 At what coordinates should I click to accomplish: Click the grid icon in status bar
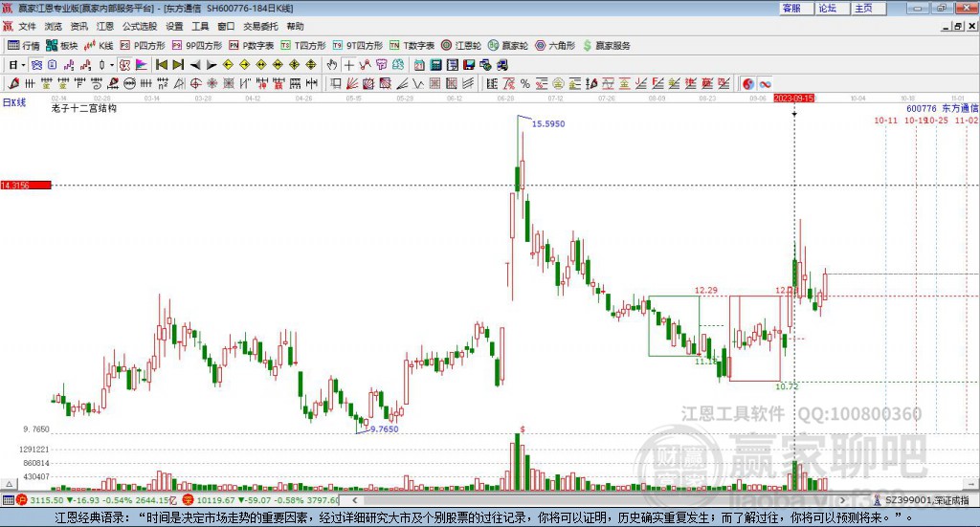tap(8, 500)
